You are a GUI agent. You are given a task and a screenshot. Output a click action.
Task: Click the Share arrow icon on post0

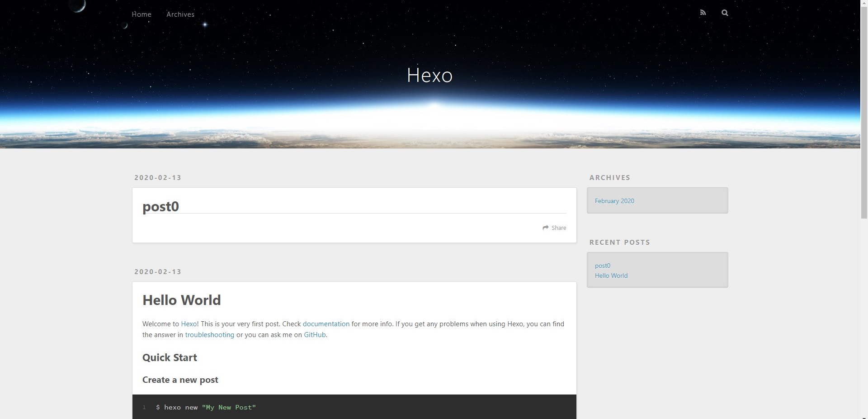pos(546,228)
